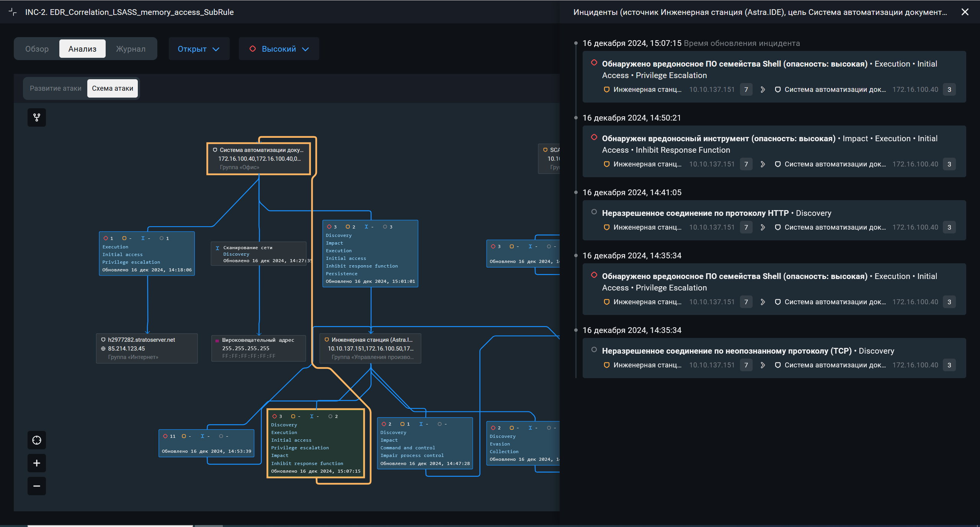Click the graph layout branch icon
980x527 pixels.
click(x=37, y=117)
